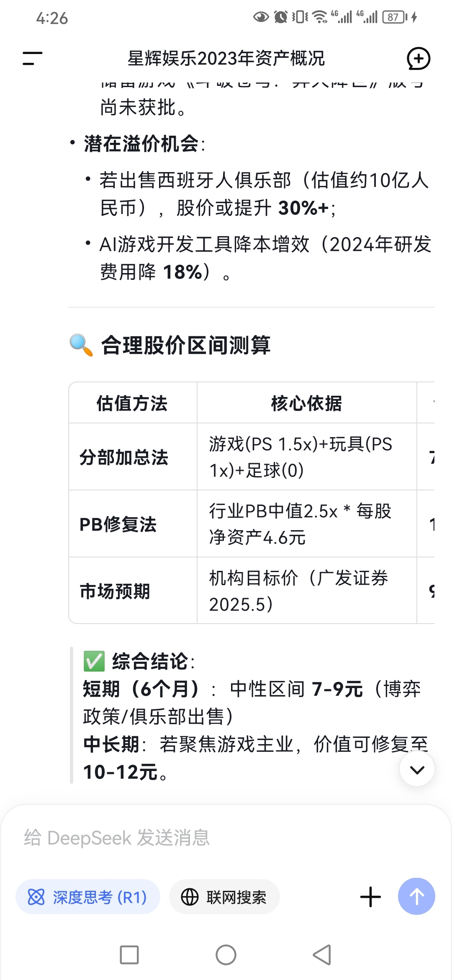This screenshot has width=452, height=980.
Task: Tap the 星辉娱乐2023年资产概况 chat title
Action: pos(226,59)
